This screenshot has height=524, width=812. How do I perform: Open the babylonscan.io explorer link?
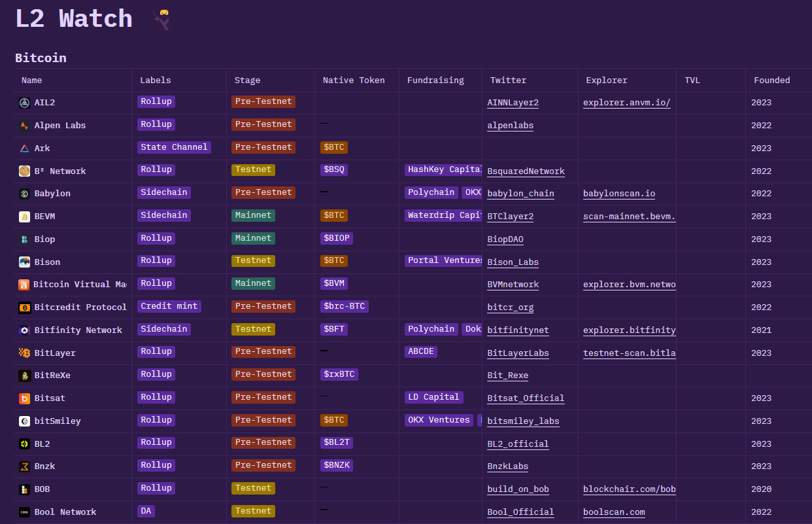619,194
